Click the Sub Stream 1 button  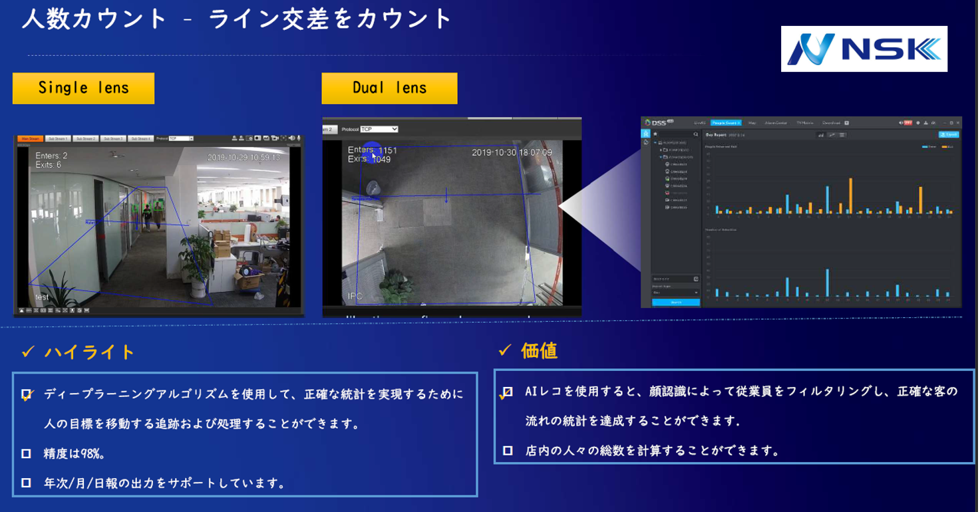(58, 138)
